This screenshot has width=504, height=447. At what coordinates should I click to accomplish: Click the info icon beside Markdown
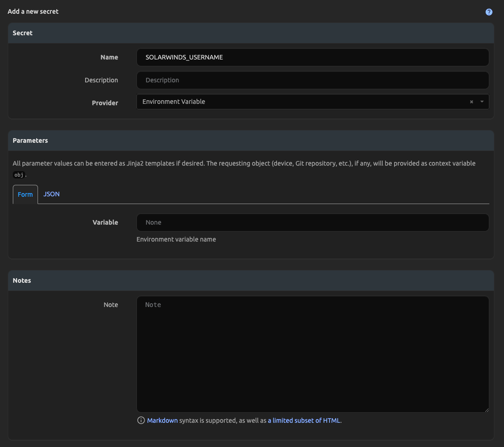point(141,420)
